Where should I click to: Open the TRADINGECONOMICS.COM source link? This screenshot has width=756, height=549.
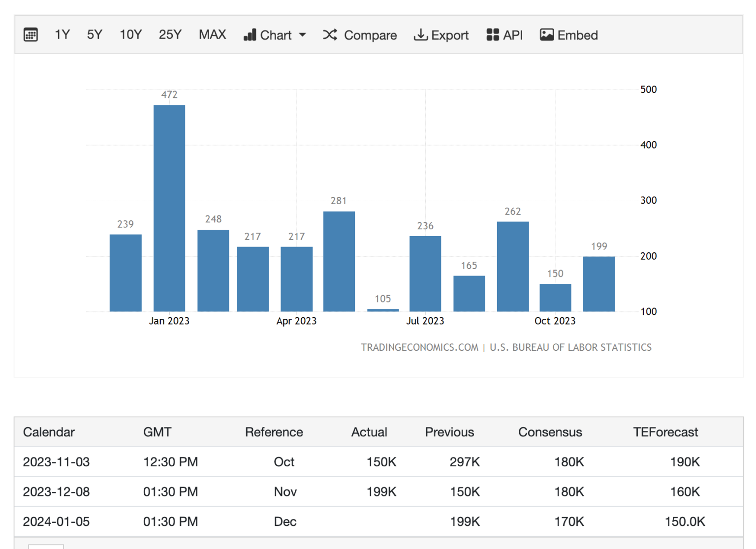419,347
